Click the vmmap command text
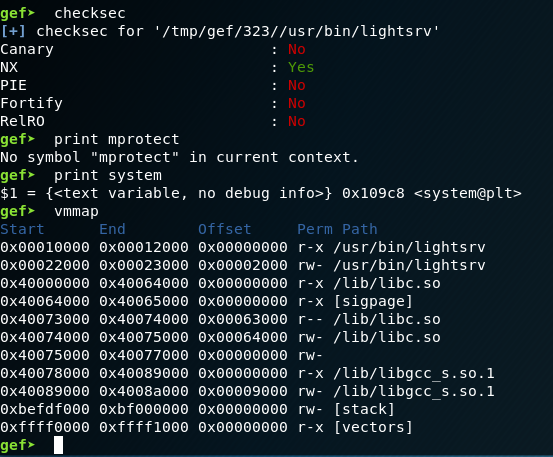Viewport: 553px width, 457px height. [77, 212]
